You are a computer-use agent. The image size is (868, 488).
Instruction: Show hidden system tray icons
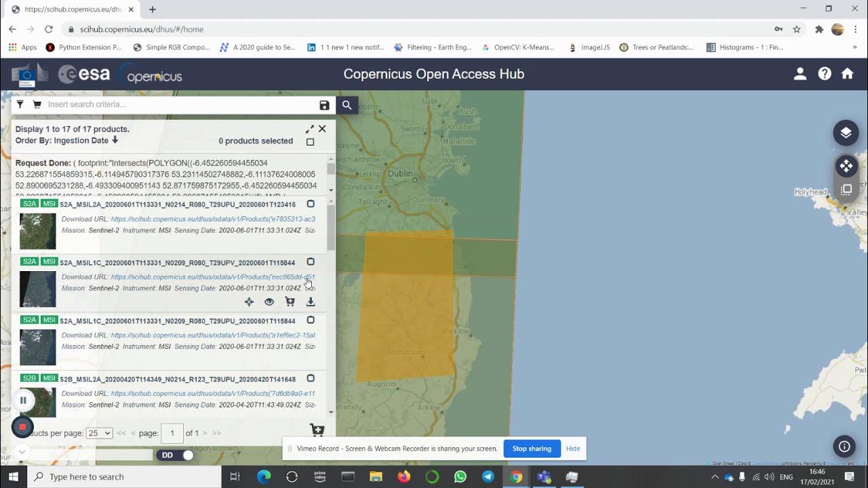coord(715,477)
